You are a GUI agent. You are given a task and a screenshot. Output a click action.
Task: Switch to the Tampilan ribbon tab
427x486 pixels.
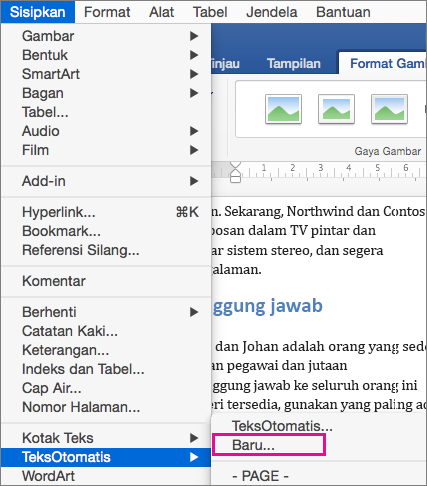pos(294,63)
